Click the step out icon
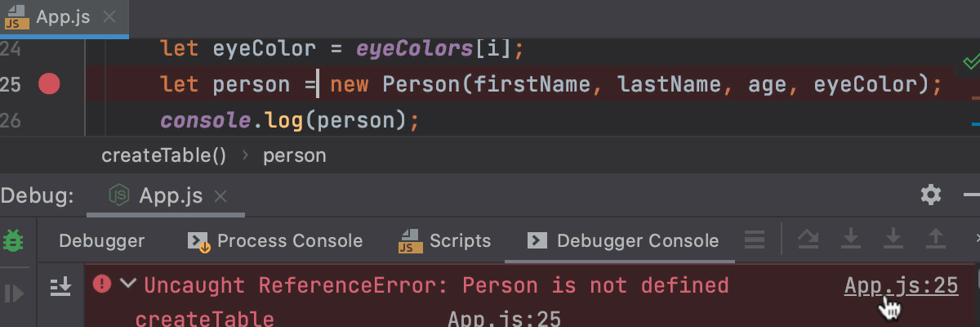The width and height of the screenshot is (980, 327). pos(935,240)
